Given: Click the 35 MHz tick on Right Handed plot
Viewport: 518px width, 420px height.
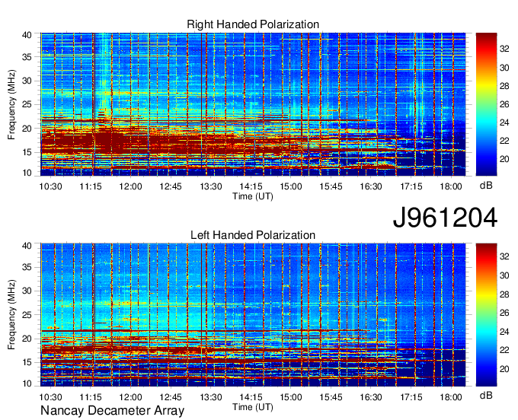Looking at the screenshot, I should 27,57.
